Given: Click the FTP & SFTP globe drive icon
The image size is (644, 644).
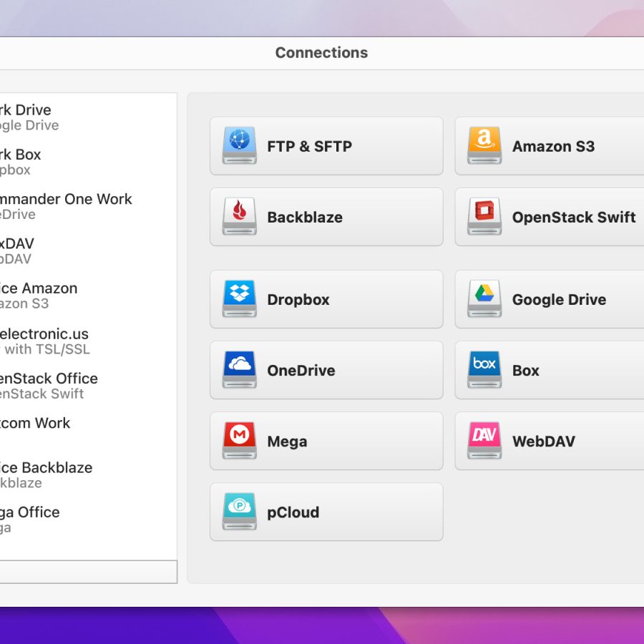Looking at the screenshot, I should 239,146.
